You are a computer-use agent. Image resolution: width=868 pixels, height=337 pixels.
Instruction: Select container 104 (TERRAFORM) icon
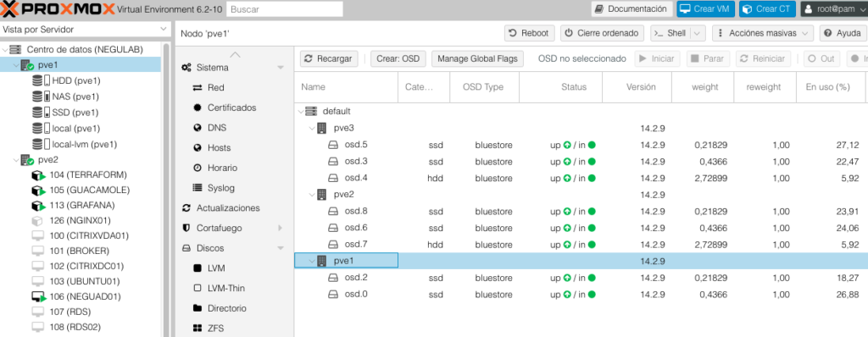click(38, 175)
